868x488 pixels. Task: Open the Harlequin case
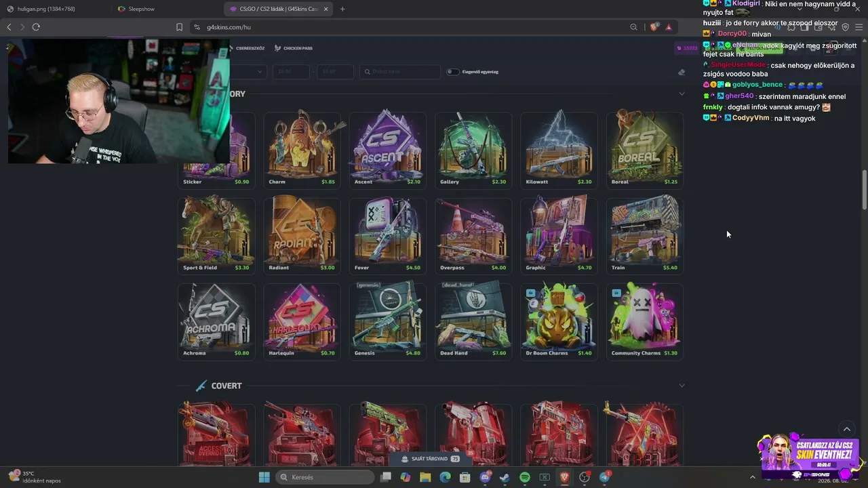point(302,321)
